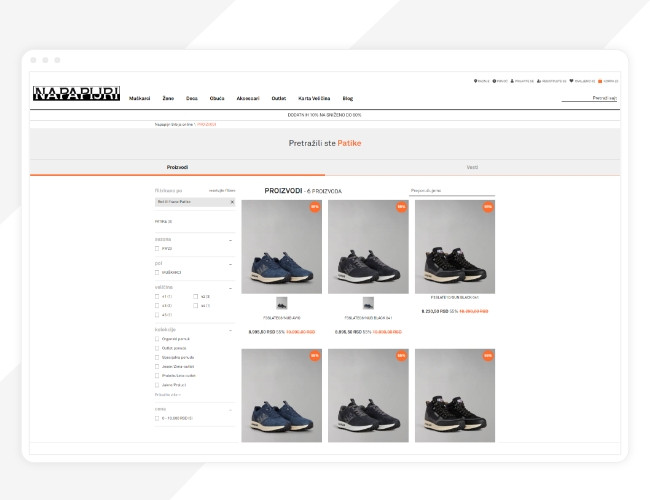Open the bottom-row blue sneaker product image
Screen dimensions: 650x500
tap(281, 396)
